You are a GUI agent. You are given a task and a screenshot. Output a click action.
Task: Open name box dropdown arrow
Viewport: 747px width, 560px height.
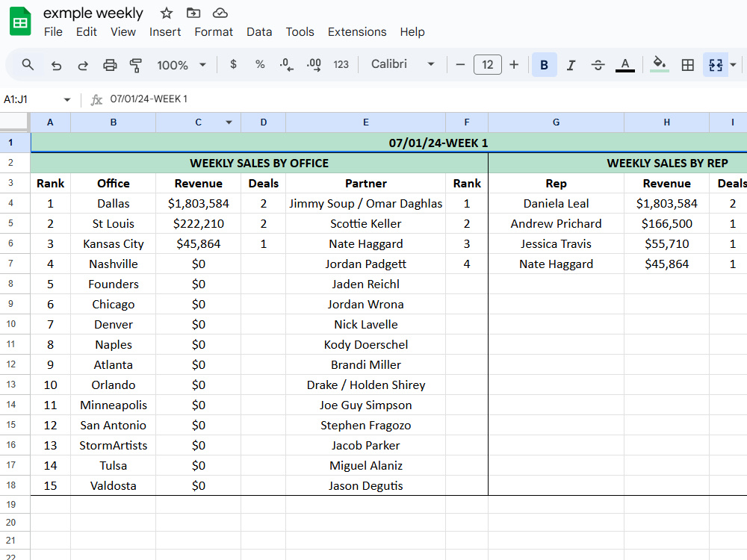(x=67, y=99)
